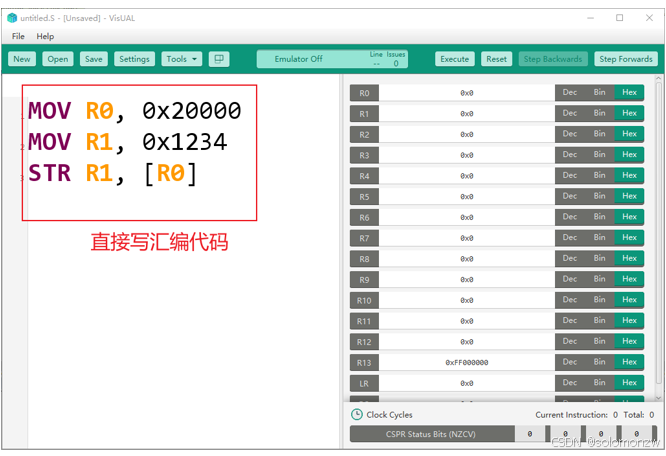666x456 pixels.
Task: Switch R9 to Dec format
Action: 570,279
